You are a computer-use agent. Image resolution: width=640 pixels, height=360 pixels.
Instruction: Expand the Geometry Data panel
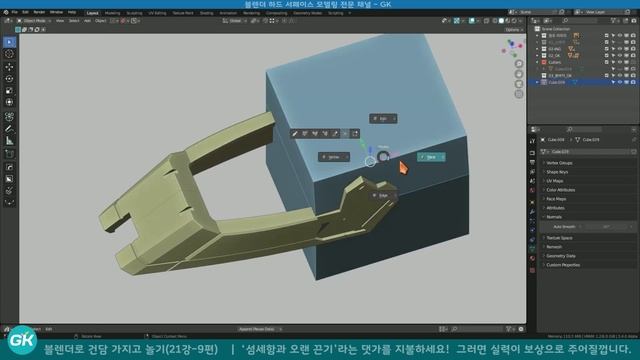tap(561, 256)
